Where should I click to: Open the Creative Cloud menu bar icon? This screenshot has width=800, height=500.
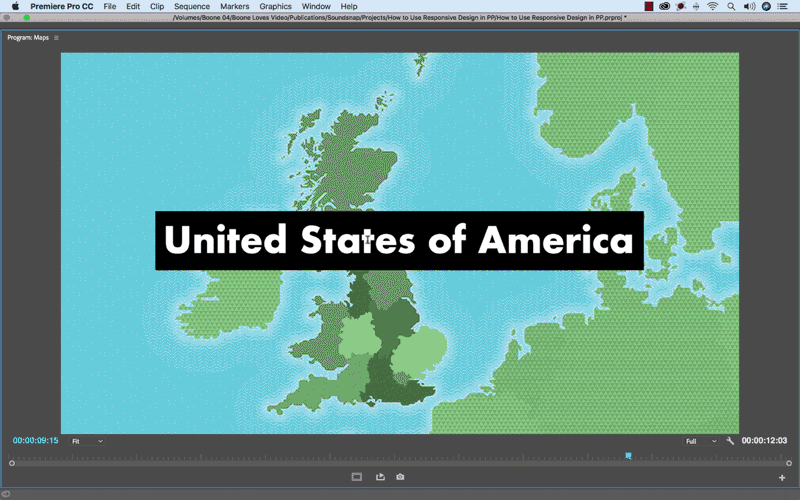coord(664,6)
